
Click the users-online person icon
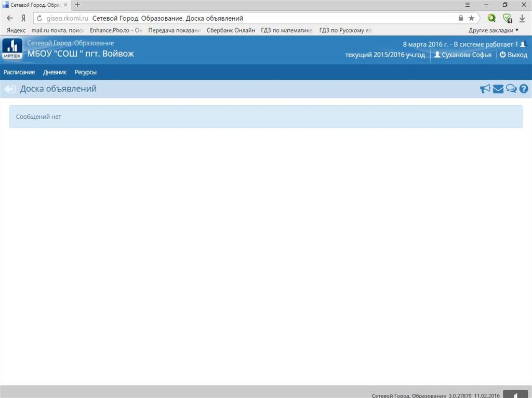coord(523,44)
